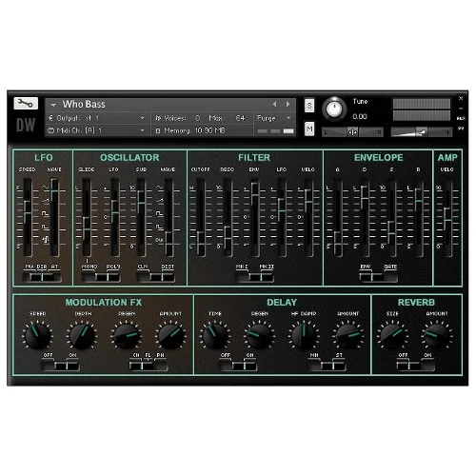Click the Delay REGEN knob

pos(259,335)
